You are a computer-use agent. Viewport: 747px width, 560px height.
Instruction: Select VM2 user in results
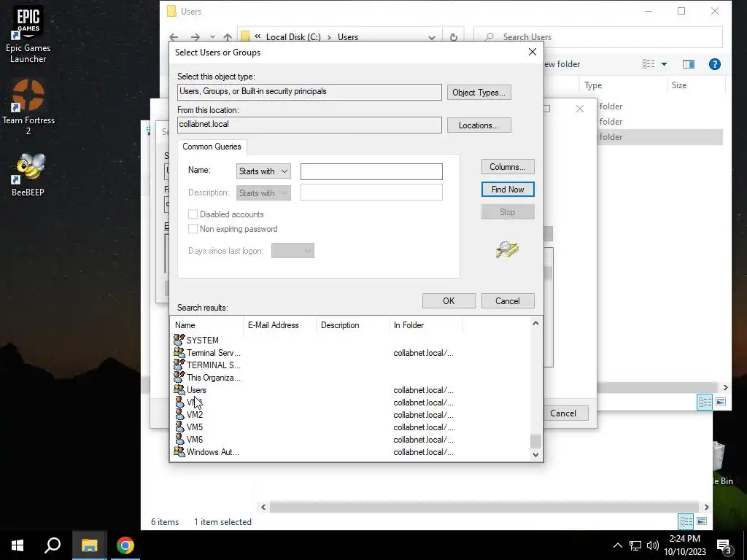[194, 415]
